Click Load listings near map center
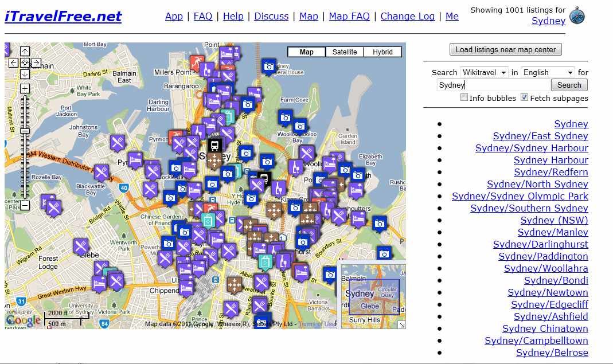The image size is (613, 364). pos(506,50)
